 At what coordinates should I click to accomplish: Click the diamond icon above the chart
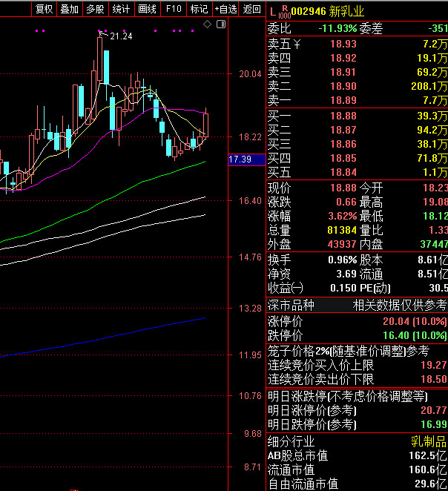(x=208, y=24)
